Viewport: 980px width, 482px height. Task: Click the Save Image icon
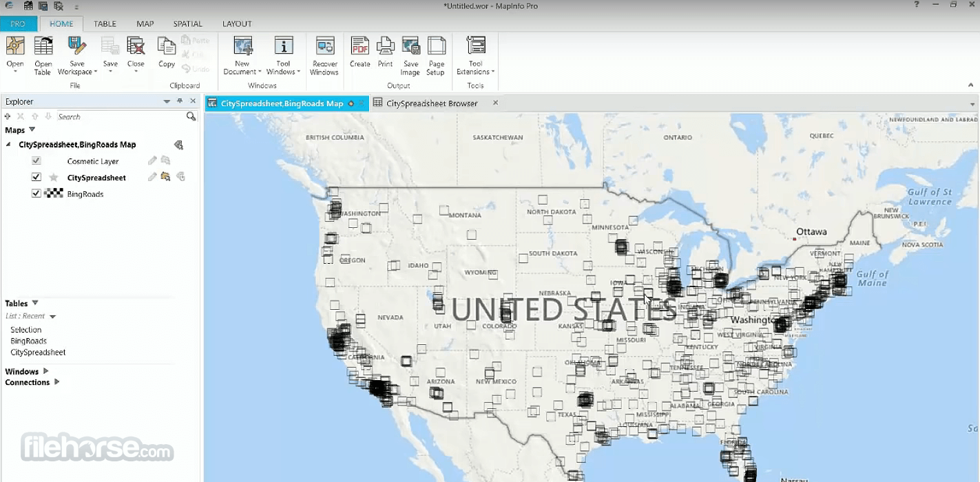tap(411, 46)
